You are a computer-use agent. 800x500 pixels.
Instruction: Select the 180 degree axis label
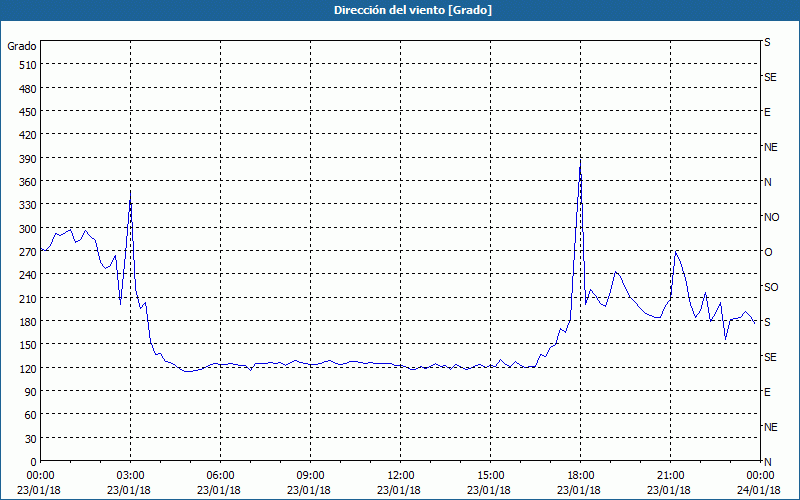point(29,322)
